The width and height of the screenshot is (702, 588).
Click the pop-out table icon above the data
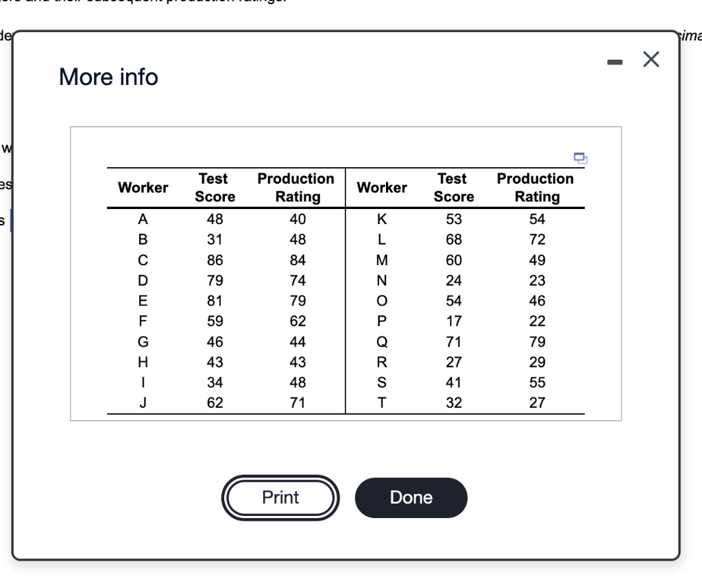click(x=580, y=158)
